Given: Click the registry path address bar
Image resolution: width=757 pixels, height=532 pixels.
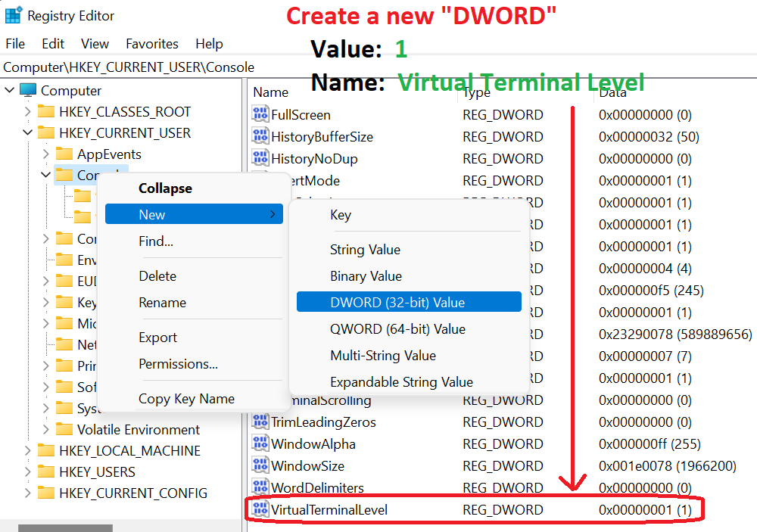Looking at the screenshot, I should [x=378, y=67].
